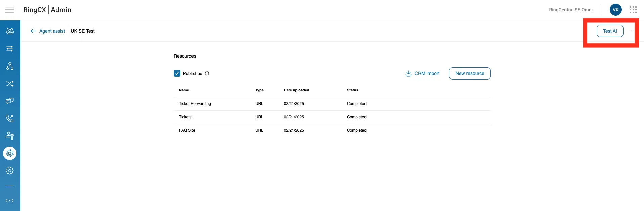
Task: Click the New resource button
Action: click(x=470, y=73)
